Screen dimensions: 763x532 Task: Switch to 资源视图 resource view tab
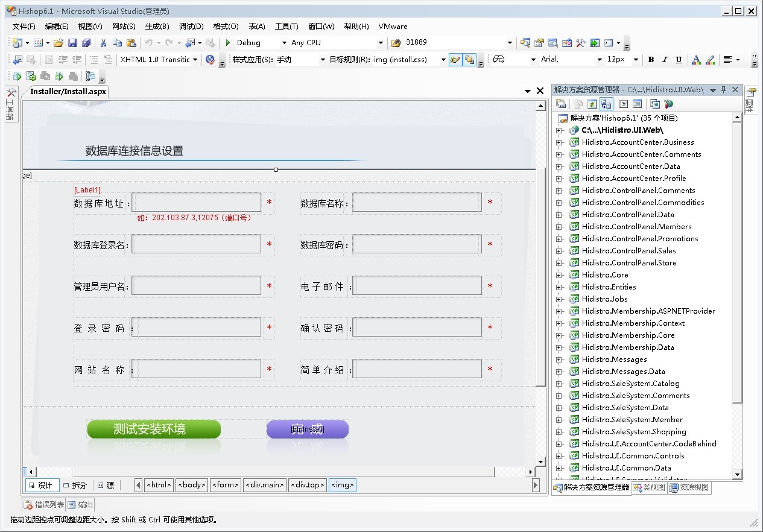pos(689,487)
